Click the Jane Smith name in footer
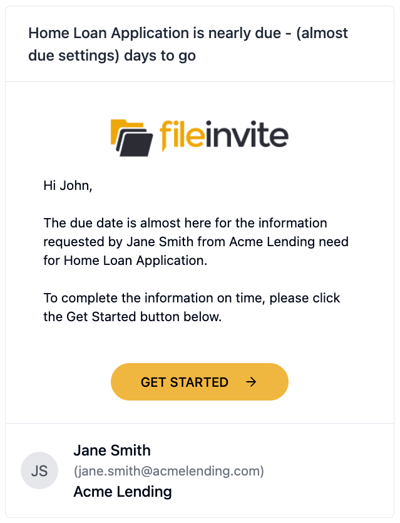This screenshot has width=400, height=523. [112, 450]
